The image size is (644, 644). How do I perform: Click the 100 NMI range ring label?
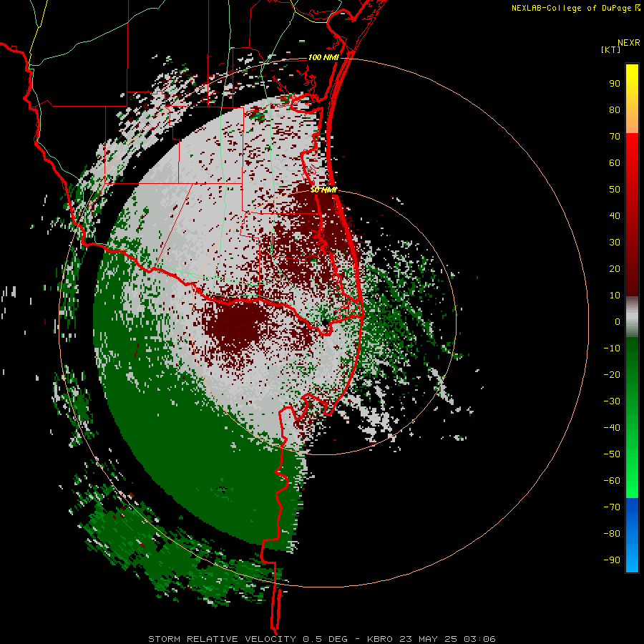323,57
